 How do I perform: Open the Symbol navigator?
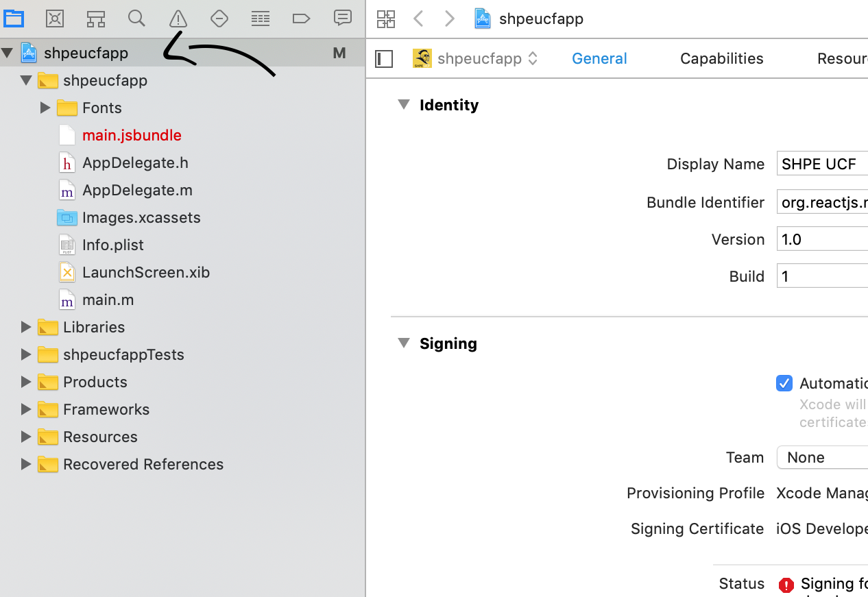pos(96,19)
